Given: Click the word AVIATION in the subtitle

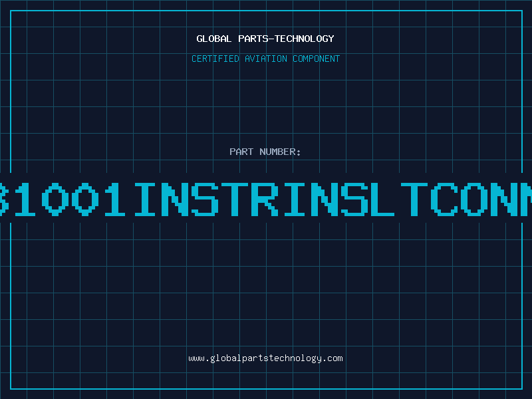Looking at the screenshot, I should (x=266, y=59).
